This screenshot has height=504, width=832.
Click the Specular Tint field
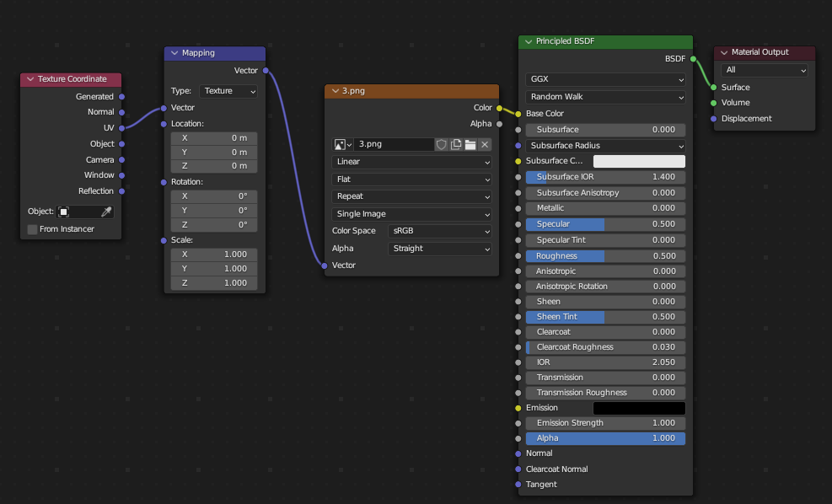point(605,240)
